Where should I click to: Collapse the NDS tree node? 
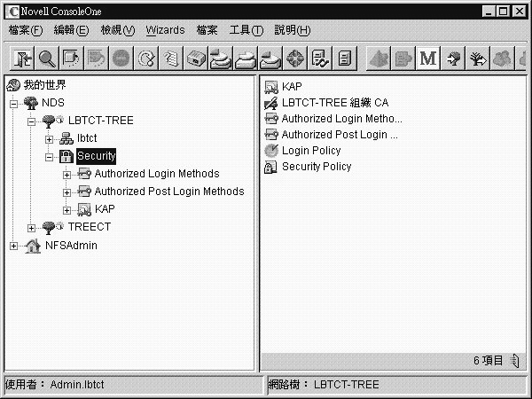(x=13, y=104)
